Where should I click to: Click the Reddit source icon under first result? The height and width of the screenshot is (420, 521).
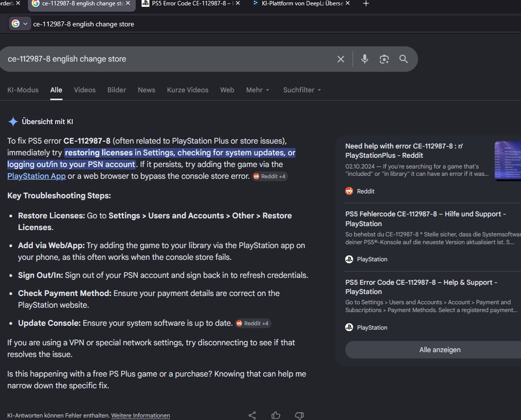point(349,191)
